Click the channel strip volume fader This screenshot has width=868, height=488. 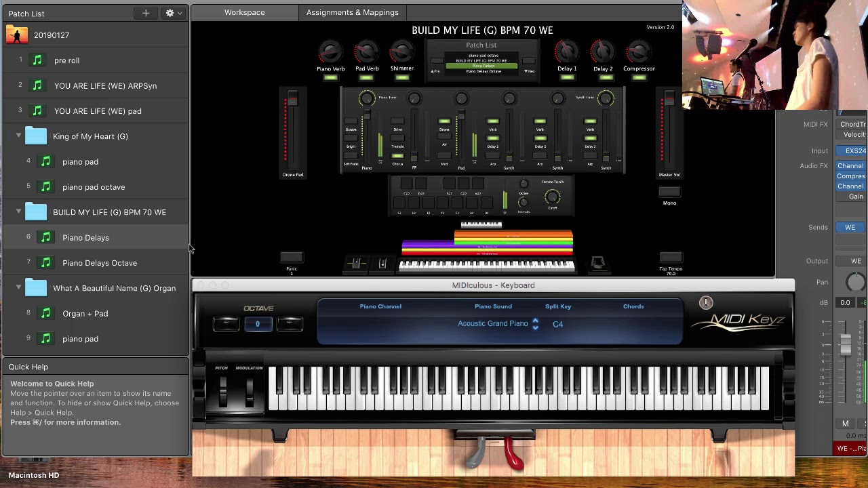tap(845, 344)
